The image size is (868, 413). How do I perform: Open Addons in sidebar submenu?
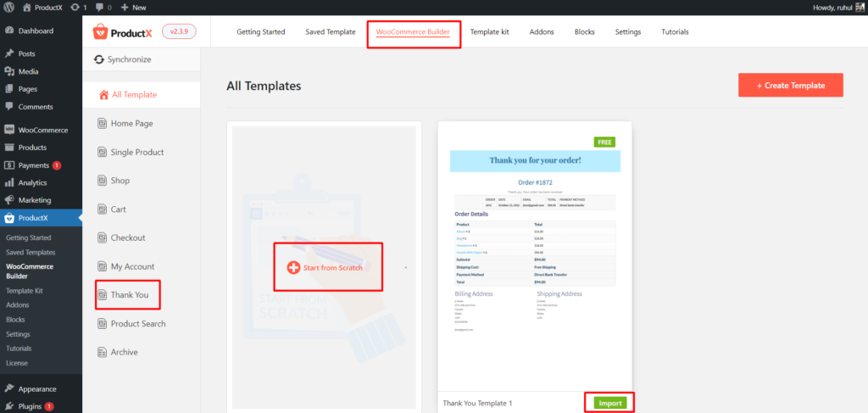pos(18,305)
